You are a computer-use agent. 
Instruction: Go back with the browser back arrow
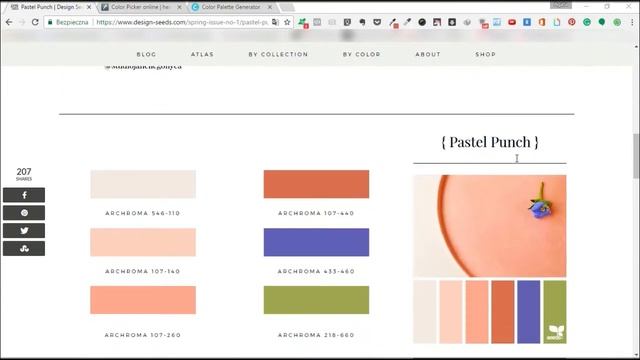tap(9, 22)
